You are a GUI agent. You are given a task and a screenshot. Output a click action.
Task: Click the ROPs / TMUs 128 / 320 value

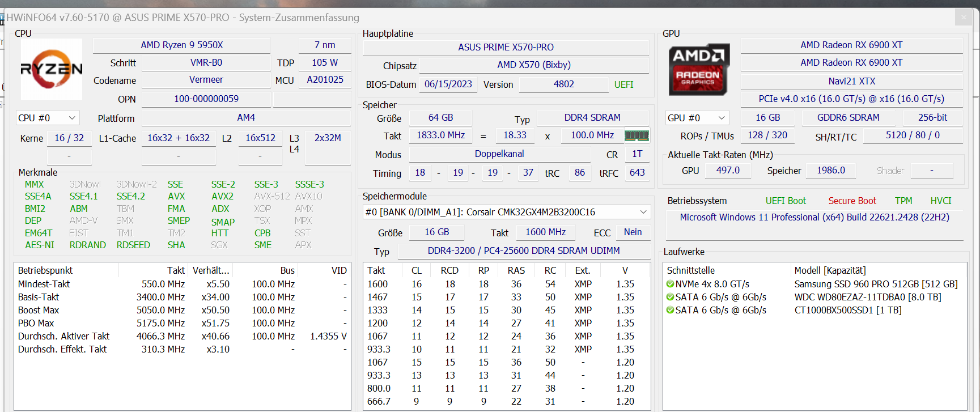[767, 135]
